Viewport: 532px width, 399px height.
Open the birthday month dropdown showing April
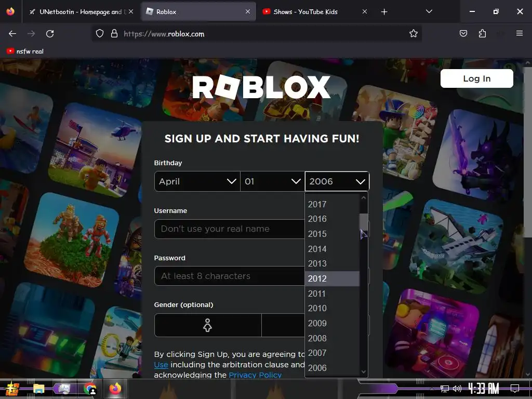197,181
